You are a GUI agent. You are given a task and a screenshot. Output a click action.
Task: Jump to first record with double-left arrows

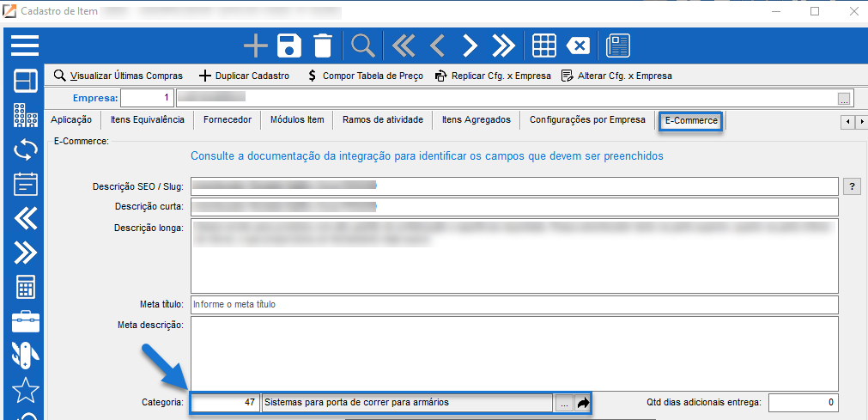(x=404, y=46)
